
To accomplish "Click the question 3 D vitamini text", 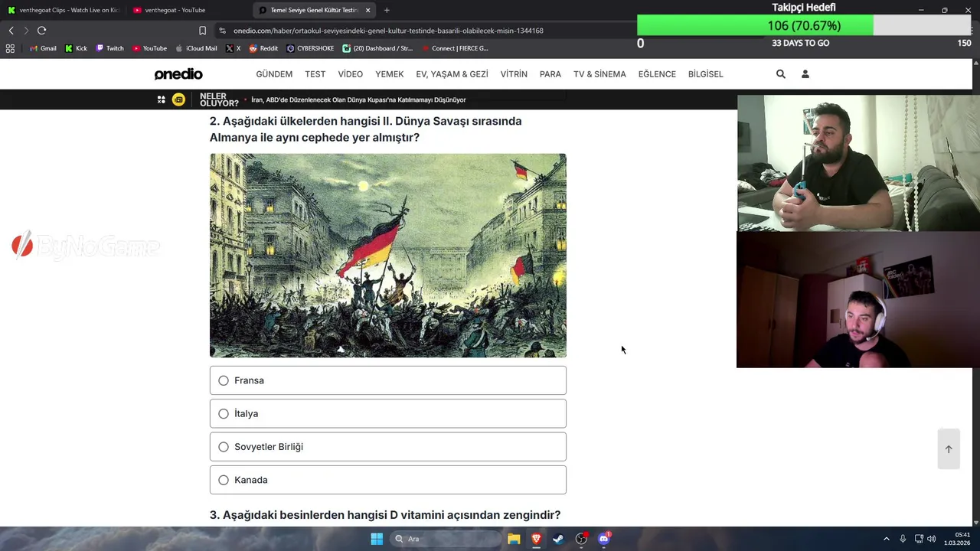I will [x=385, y=515].
